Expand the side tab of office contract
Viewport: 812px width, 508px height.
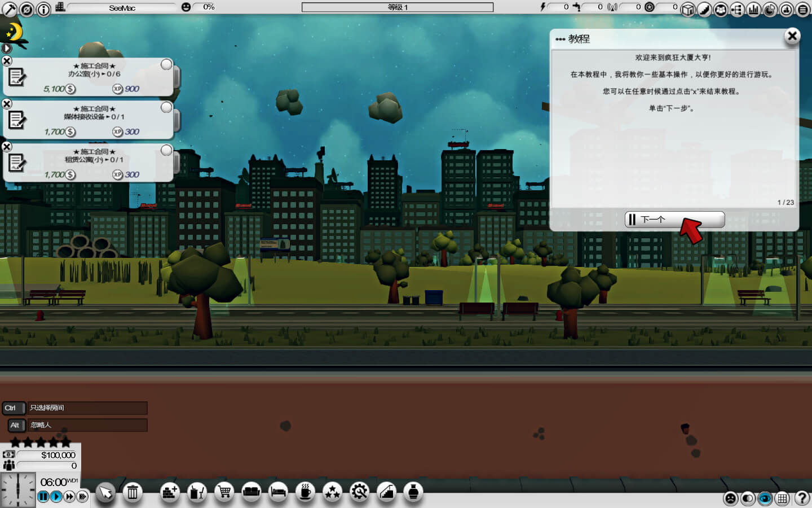pos(176,77)
